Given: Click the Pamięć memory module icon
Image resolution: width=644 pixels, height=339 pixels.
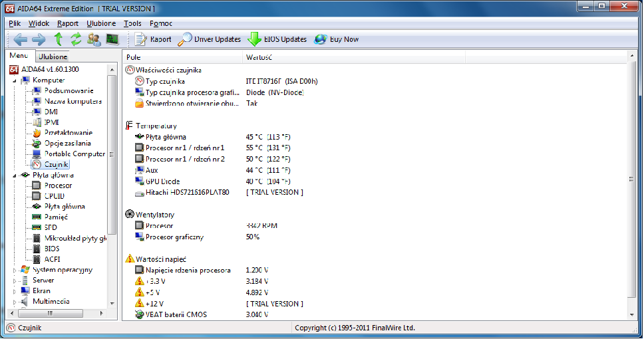Looking at the screenshot, I should pyautogui.click(x=37, y=217).
